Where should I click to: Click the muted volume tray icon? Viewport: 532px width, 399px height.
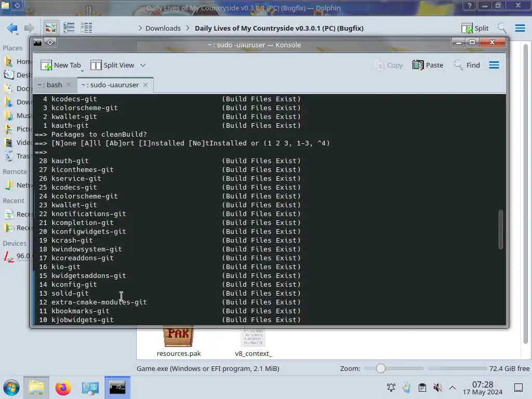[437, 388]
